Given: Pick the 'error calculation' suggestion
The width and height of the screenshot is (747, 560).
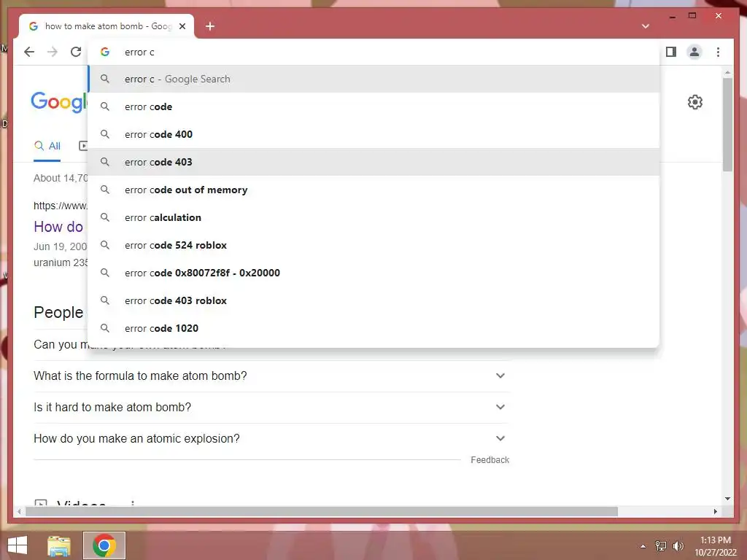Looking at the screenshot, I should 374,217.
